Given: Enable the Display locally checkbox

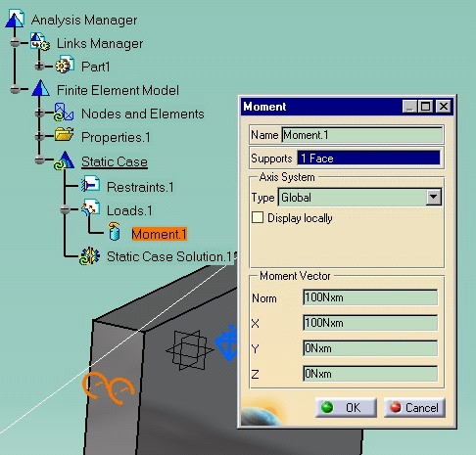Looking at the screenshot, I should click(x=258, y=217).
